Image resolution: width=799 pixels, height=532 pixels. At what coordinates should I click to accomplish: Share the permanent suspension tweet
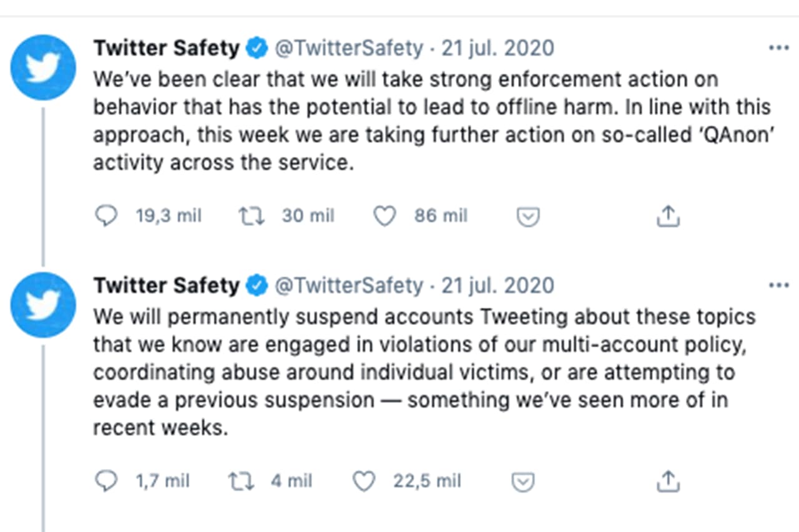tap(667, 481)
